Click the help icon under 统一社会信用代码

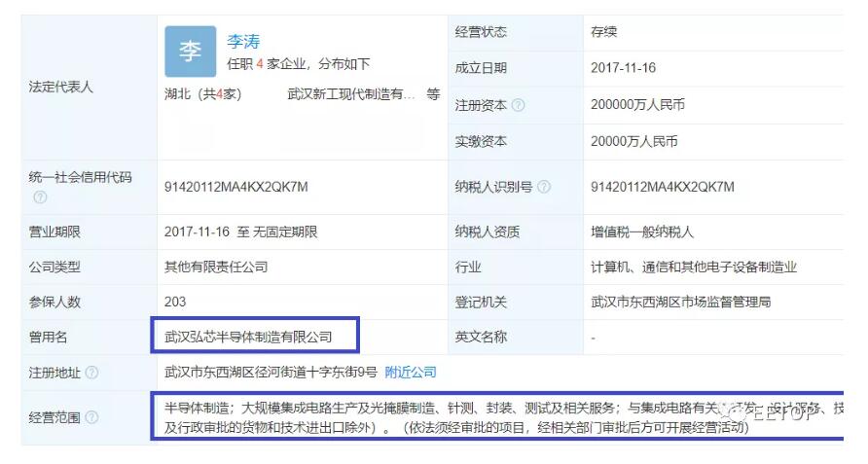tap(40, 197)
